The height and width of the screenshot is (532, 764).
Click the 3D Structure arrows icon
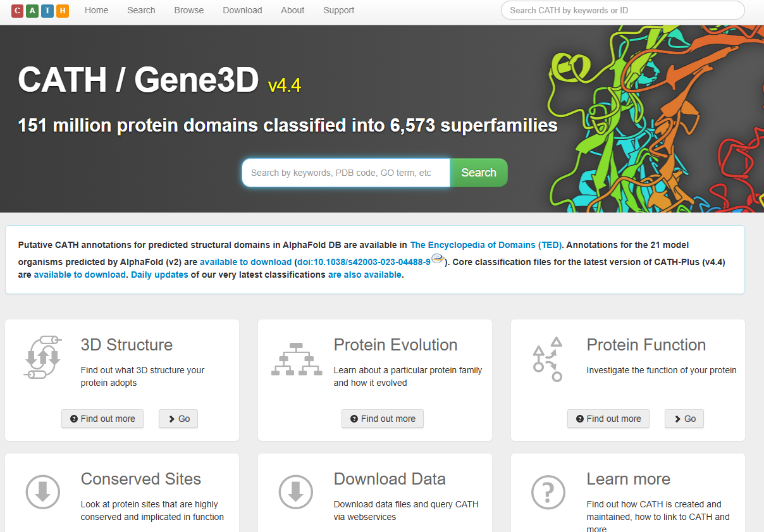[42, 357]
